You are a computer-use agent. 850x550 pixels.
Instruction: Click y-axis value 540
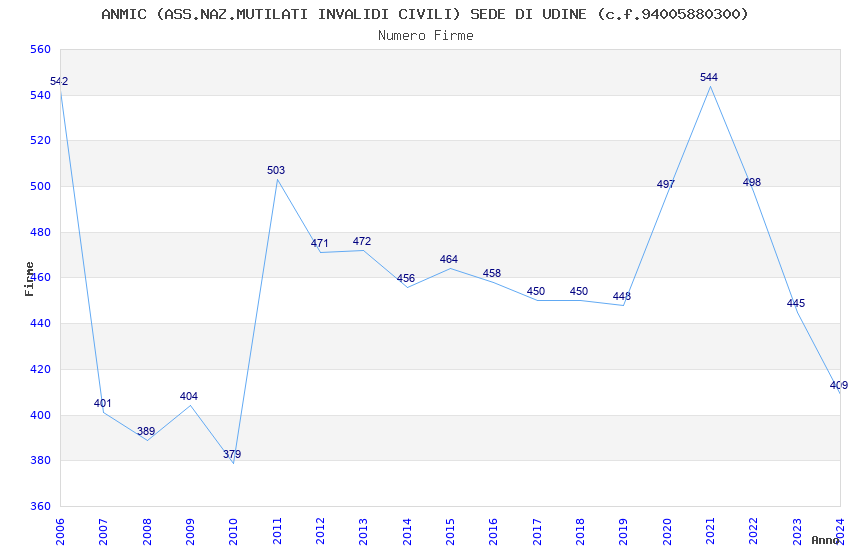tap(41, 95)
